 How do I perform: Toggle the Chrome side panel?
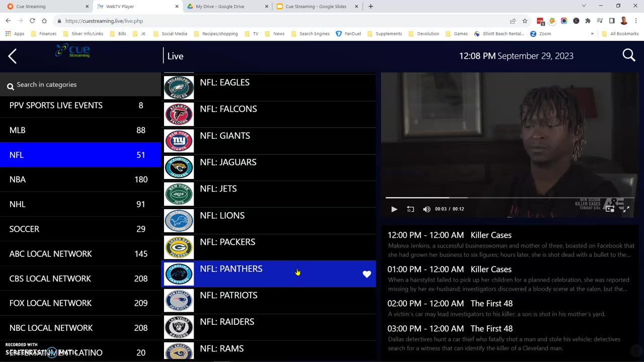pos(612,21)
